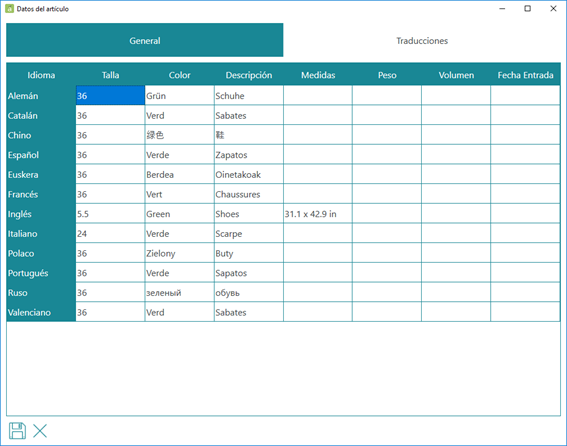Click the Catalán Volumen cell
Image resolution: width=567 pixels, height=446 pixels.
click(x=456, y=115)
